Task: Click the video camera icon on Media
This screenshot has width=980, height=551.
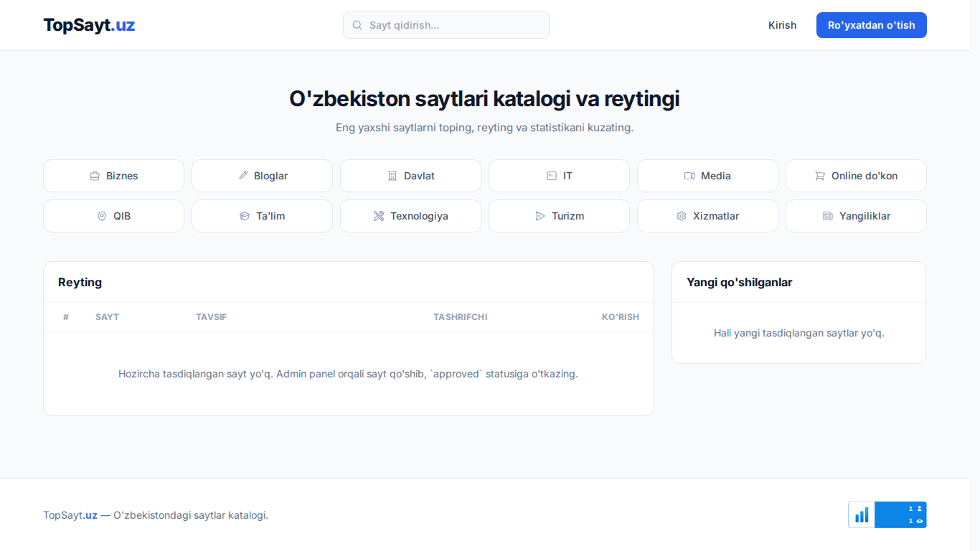Action: point(689,176)
